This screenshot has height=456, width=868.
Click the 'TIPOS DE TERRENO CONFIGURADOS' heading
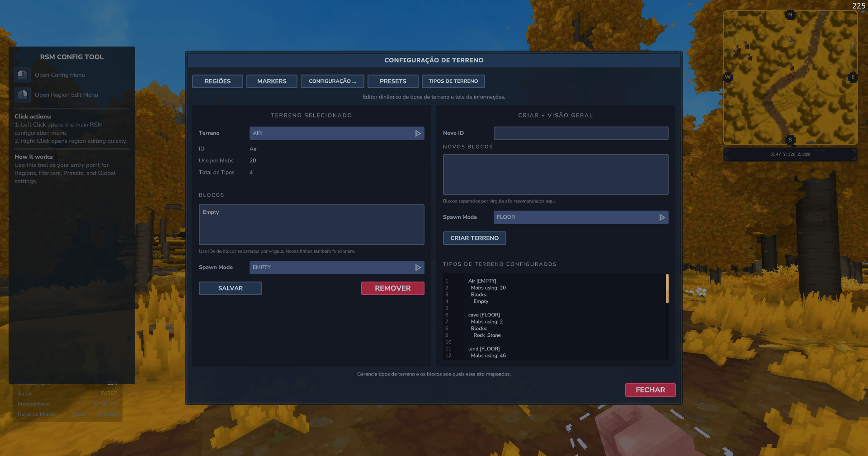click(x=500, y=264)
